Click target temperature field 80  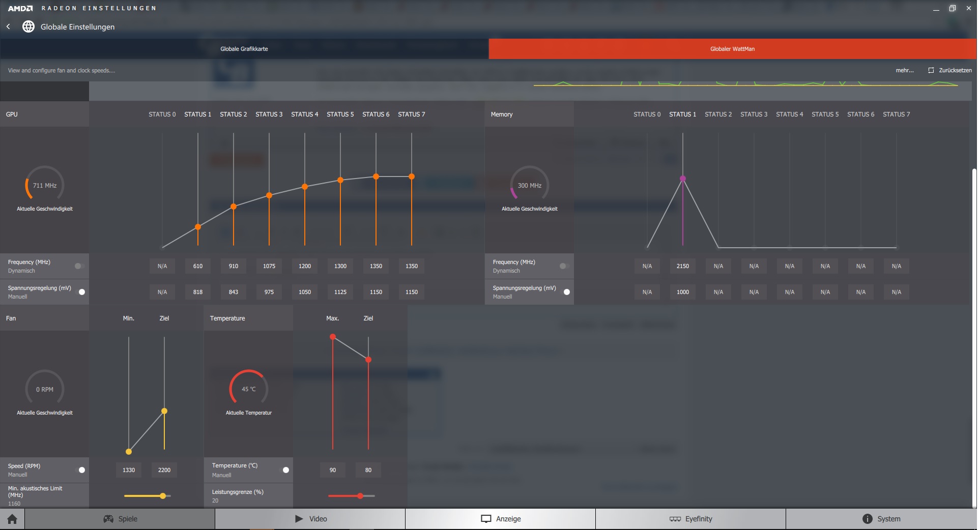(368, 470)
